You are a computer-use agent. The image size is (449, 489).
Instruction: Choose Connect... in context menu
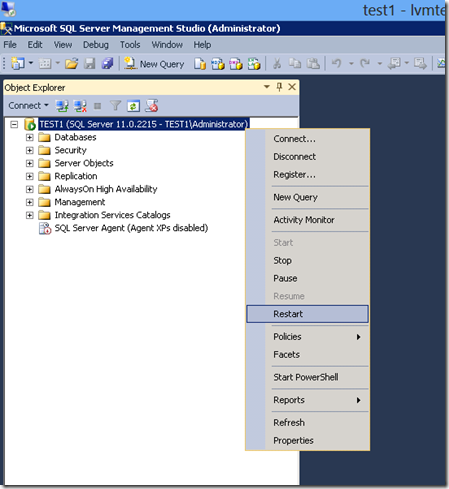[307, 139]
